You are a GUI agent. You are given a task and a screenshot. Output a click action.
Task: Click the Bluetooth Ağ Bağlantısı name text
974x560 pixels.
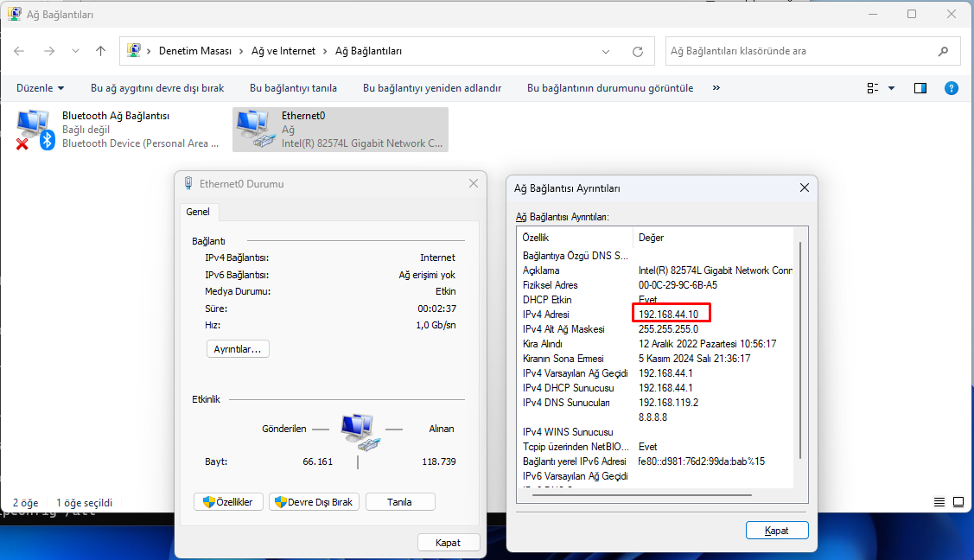tap(116, 116)
